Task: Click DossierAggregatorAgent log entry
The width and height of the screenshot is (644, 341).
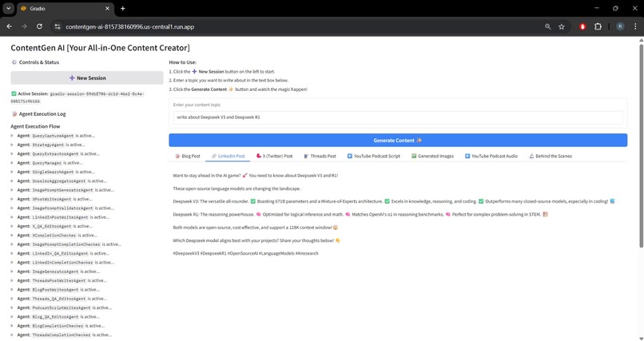Action: point(62,181)
